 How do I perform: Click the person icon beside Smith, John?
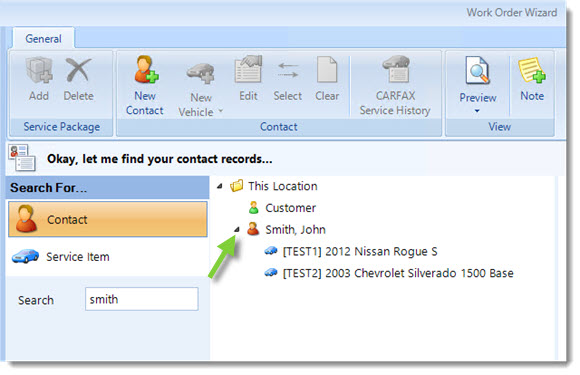coord(253,229)
